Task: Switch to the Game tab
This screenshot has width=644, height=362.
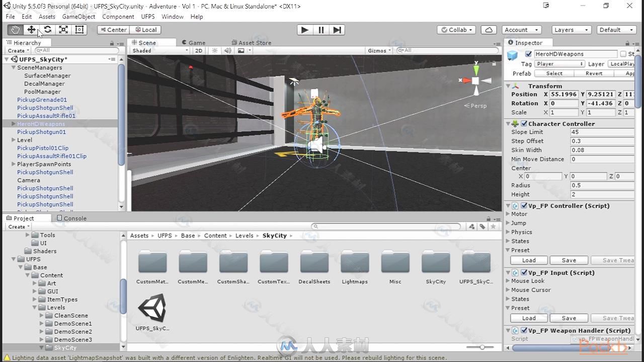Action: coord(193,43)
